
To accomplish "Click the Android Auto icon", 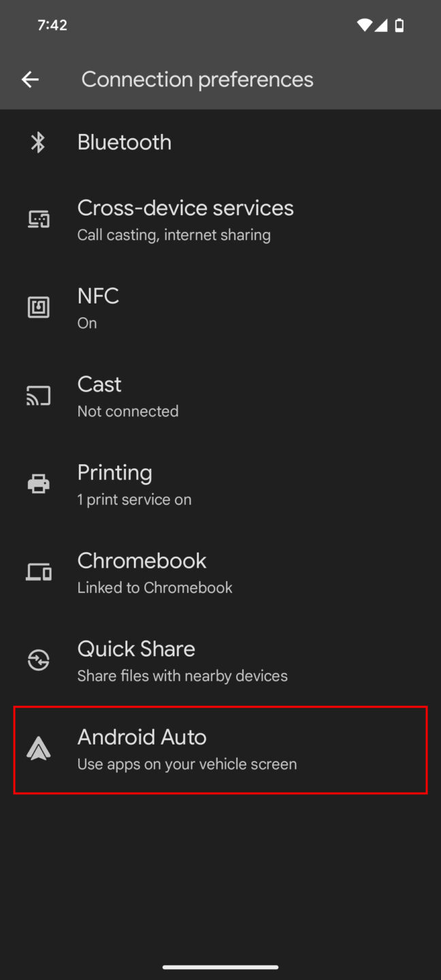I will [x=38, y=749].
